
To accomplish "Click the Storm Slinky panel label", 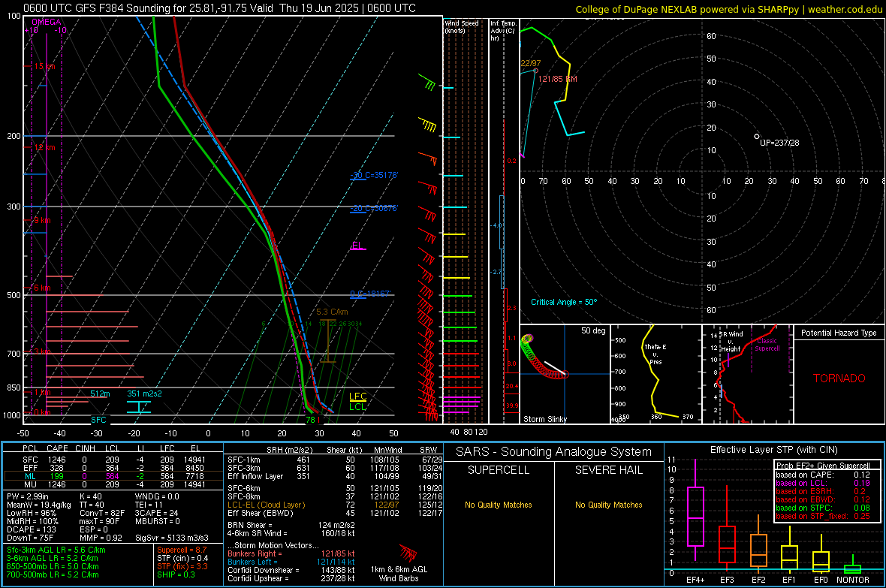I will pyautogui.click(x=544, y=419).
